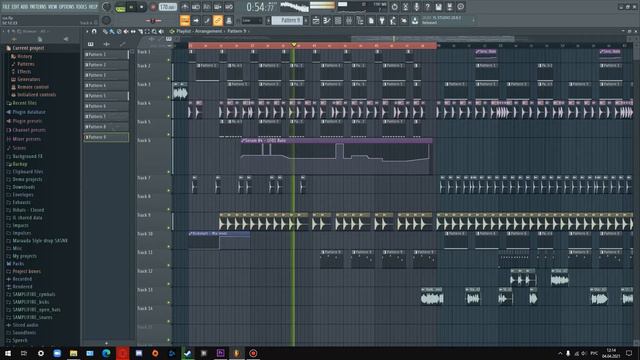The width and height of the screenshot is (640, 360).
Task: Click the view piano roll shortcut icon
Action: 327,20
